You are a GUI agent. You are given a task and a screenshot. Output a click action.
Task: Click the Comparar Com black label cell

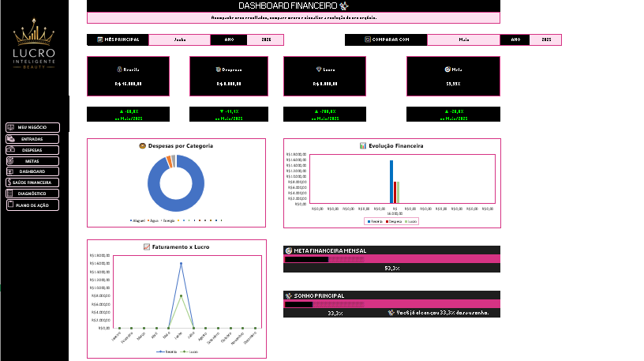point(386,39)
